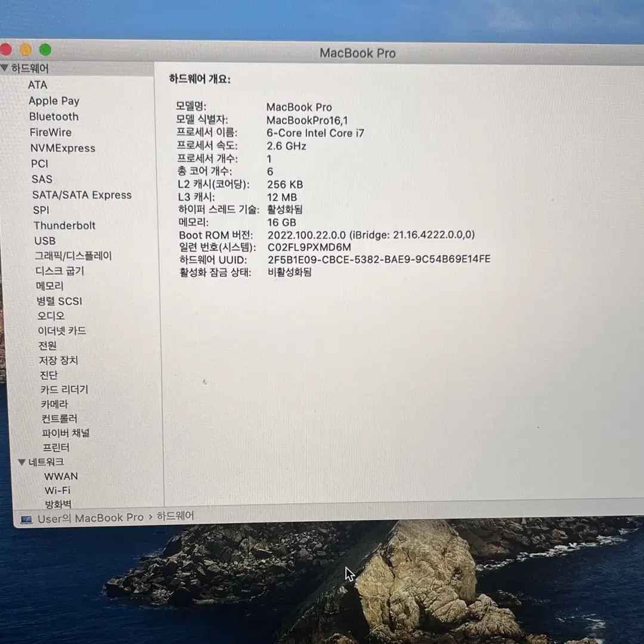Open 전원 in the sidebar

(x=47, y=345)
